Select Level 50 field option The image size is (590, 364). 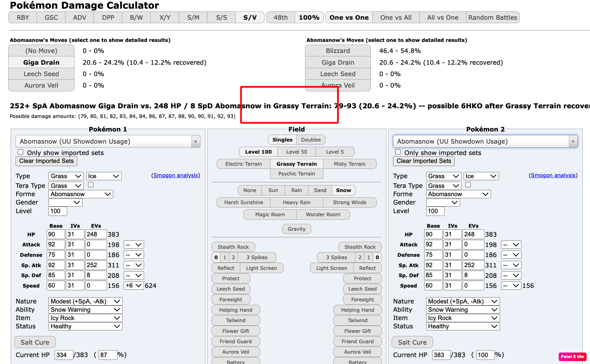(296, 152)
